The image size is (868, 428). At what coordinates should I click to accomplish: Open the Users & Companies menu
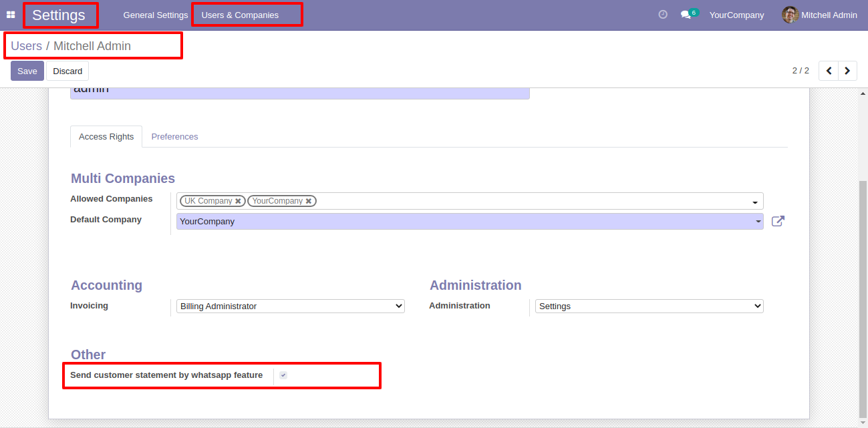(x=240, y=15)
